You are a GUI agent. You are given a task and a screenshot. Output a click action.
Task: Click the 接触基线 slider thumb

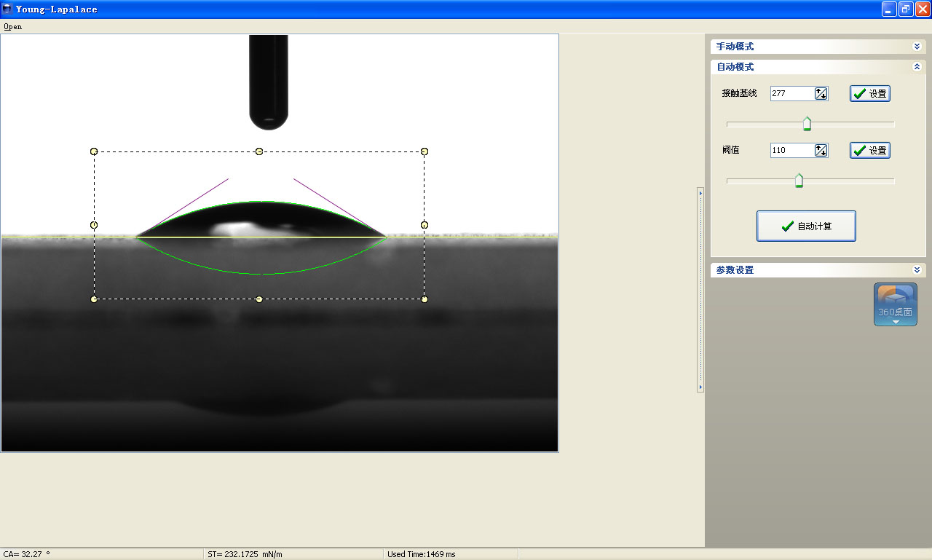click(807, 124)
